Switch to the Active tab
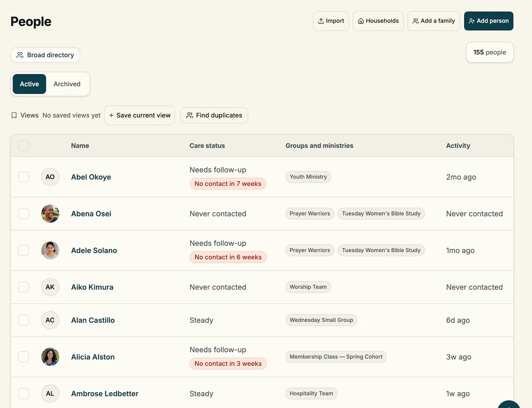The image size is (532, 408). (x=29, y=84)
